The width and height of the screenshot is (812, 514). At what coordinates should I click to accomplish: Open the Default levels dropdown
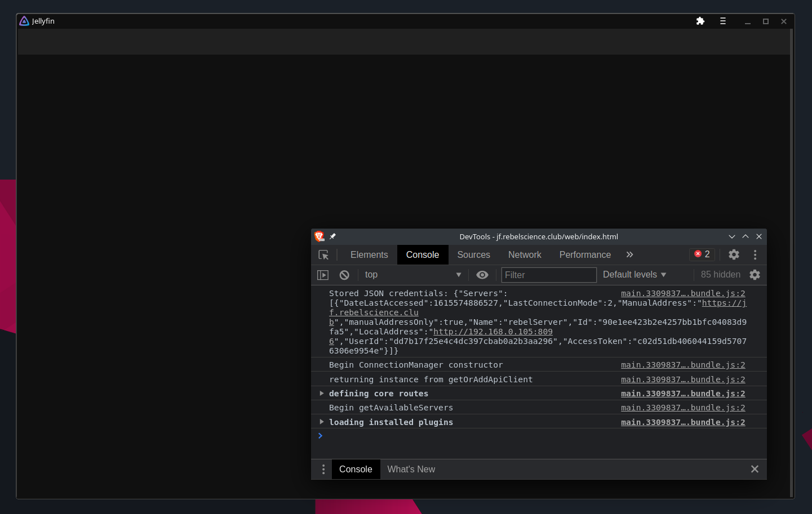pyautogui.click(x=634, y=275)
